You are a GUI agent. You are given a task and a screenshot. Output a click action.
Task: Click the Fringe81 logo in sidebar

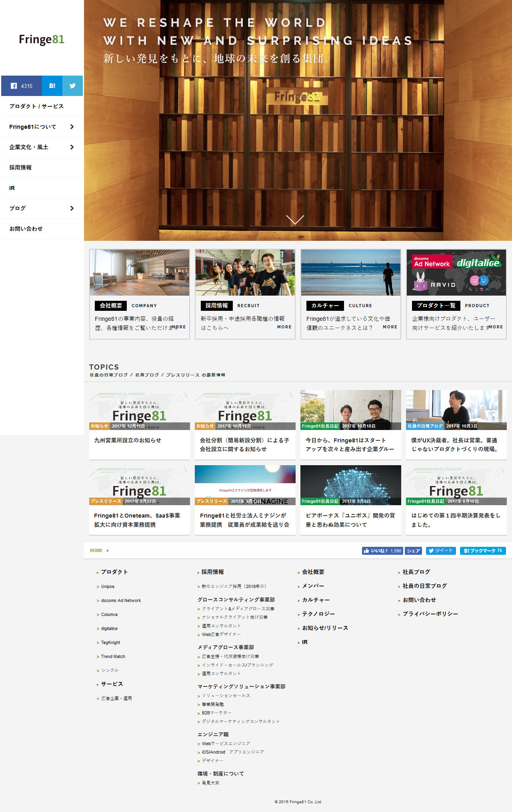(42, 39)
